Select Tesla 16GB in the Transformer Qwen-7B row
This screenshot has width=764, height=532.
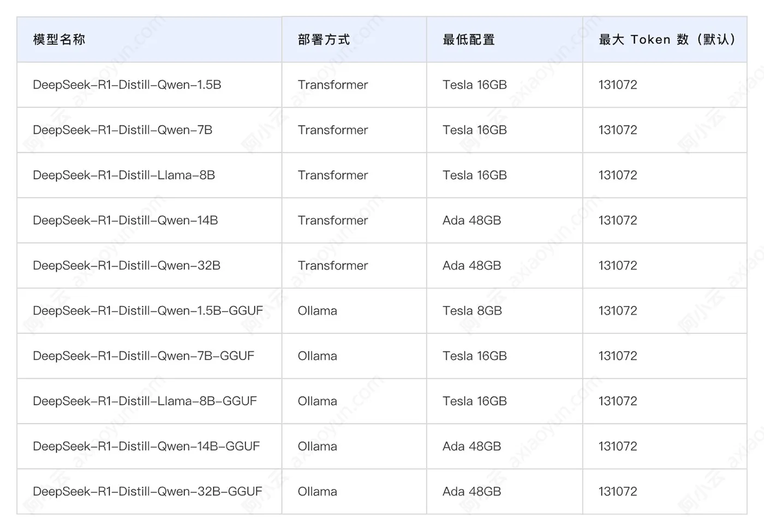click(x=475, y=130)
